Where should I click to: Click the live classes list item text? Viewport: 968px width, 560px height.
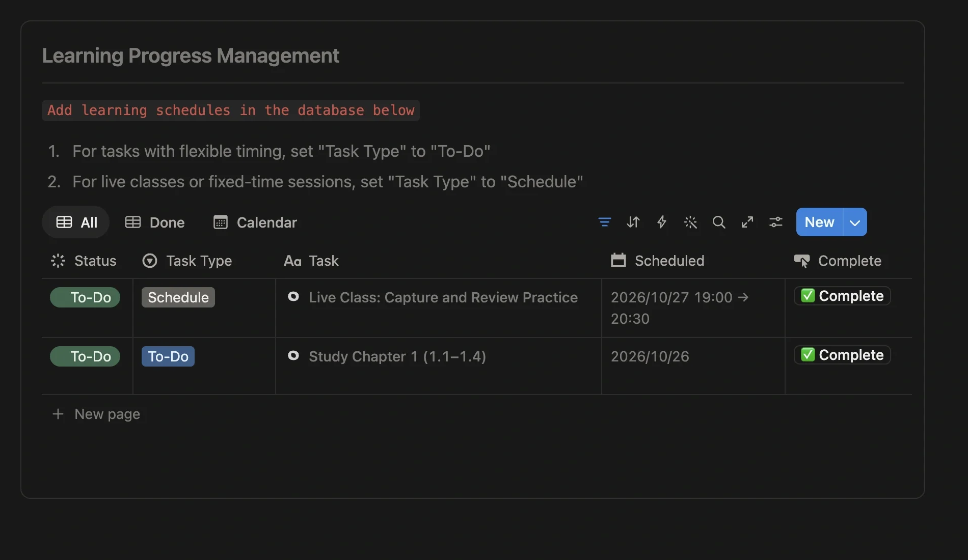click(328, 182)
